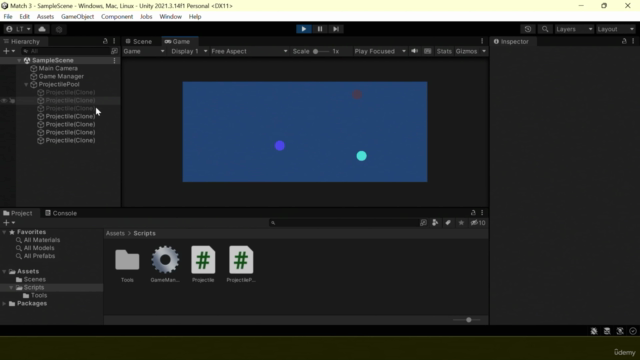This screenshot has height=360, width=640.
Task: Toggle the Stats button
Action: 444,51
